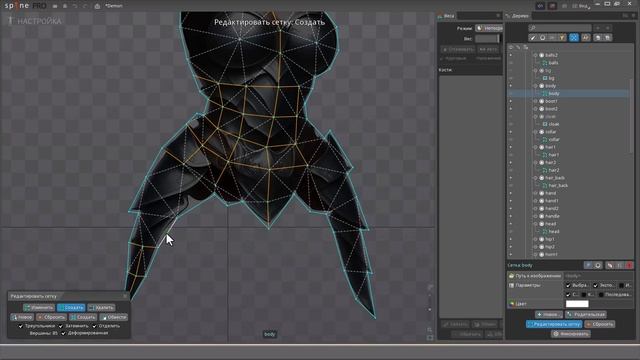Activate the blue Создать mesh mode button

point(71,307)
